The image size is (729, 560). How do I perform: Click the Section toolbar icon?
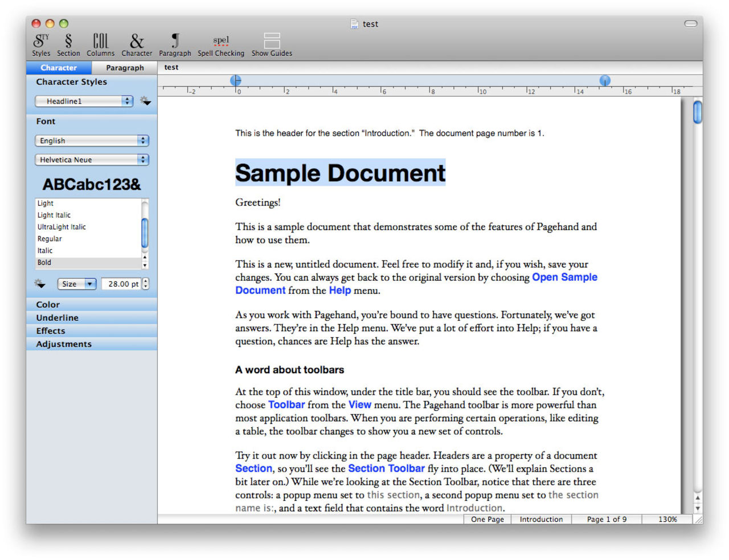[68, 44]
